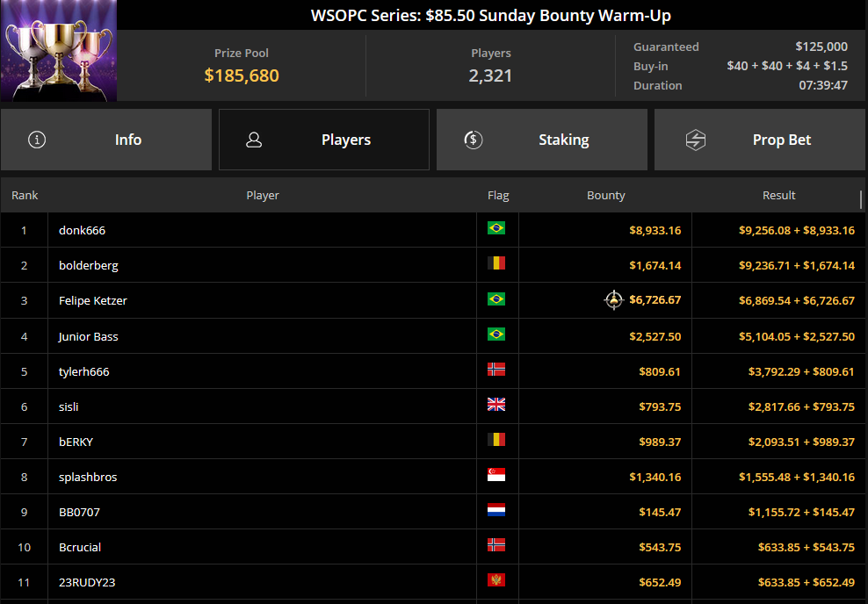Sort by the Result column header
The image size is (868, 604).
(778, 195)
